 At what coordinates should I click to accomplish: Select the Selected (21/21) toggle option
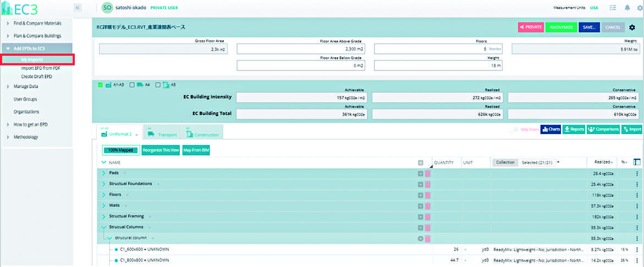(537, 162)
